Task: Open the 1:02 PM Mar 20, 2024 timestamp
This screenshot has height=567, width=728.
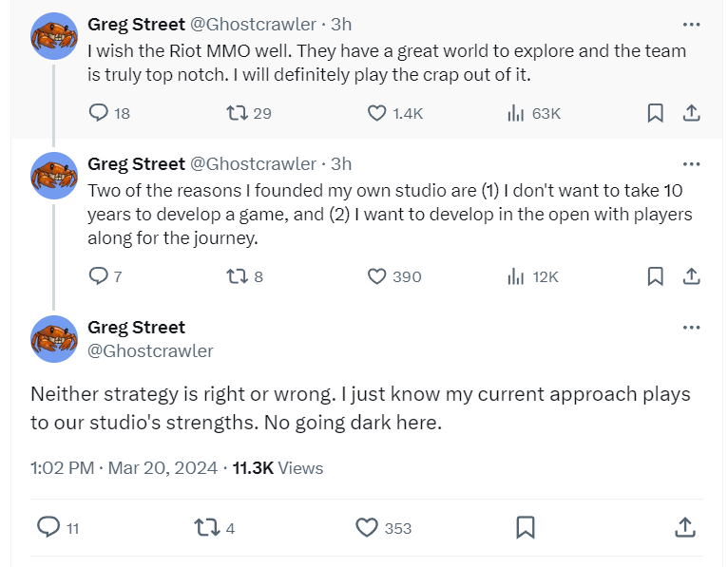Action: click(x=125, y=468)
